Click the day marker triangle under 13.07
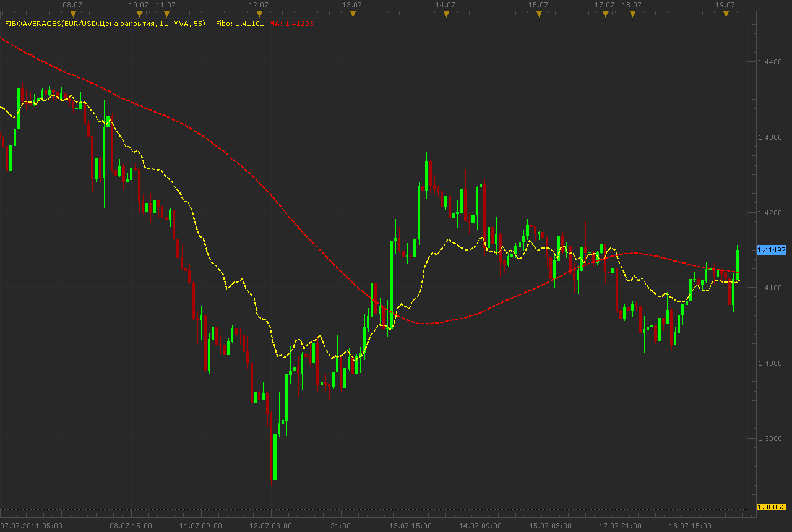The width and height of the screenshot is (792, 532). (353, 14)
